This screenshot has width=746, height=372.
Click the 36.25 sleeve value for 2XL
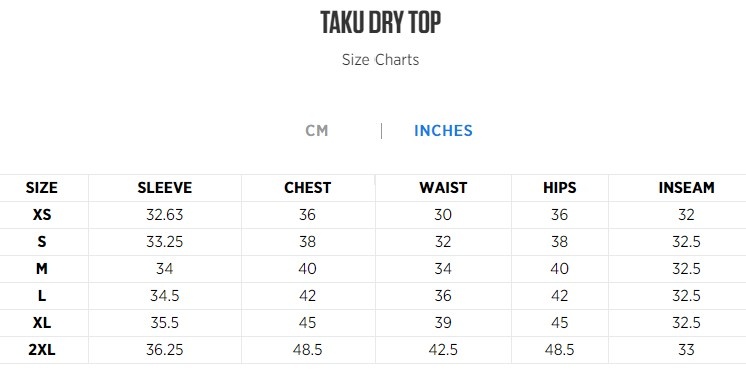[165, 351]
